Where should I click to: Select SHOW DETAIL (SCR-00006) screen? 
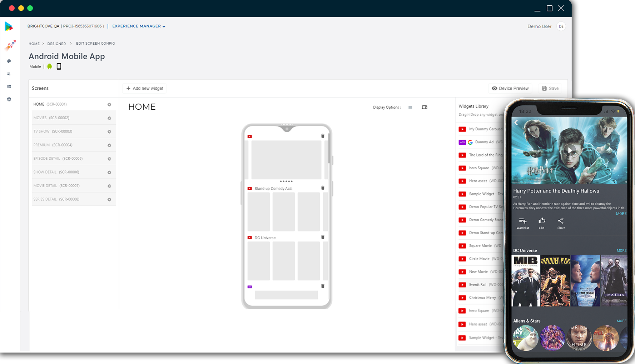pos(73,172)
